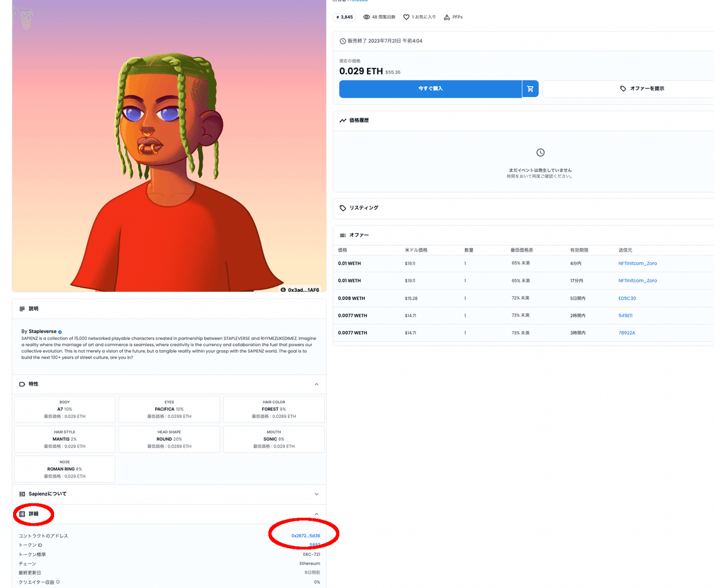Viewport: 714px width, 588px height.
Task: Click the 5日間内 expiration cell
Action: point(578,298)
